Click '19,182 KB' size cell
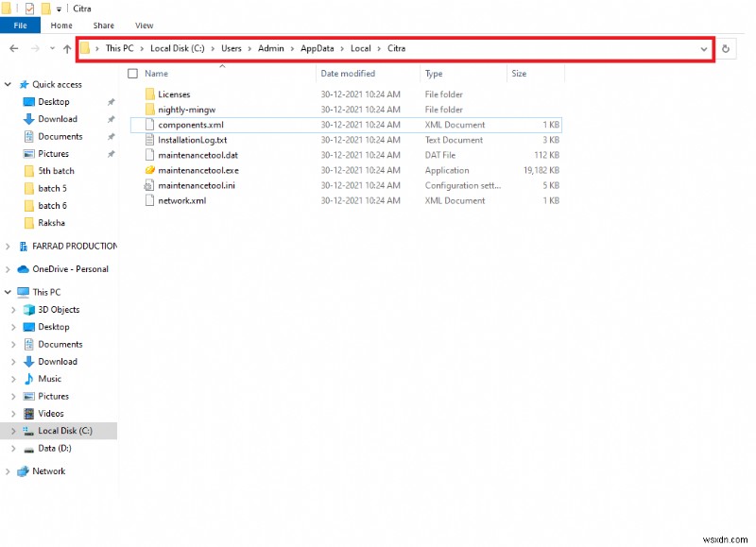Viewport: 756px width, 547px height. click(541, 170)
